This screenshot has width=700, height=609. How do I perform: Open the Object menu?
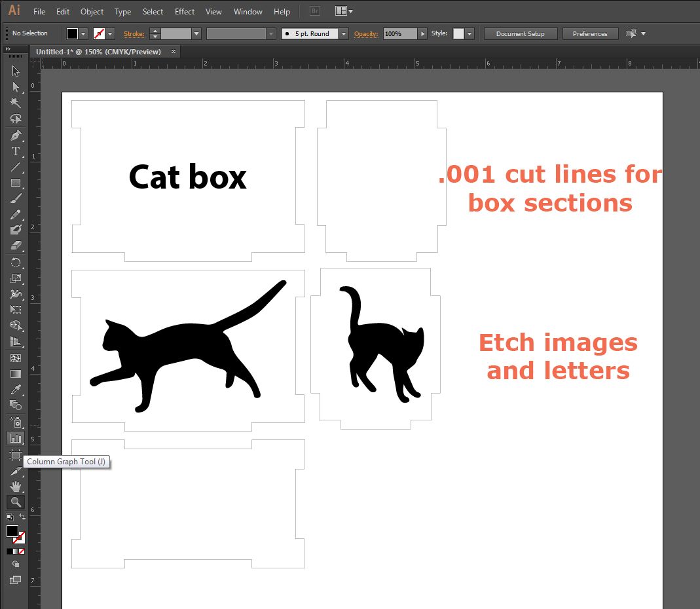coord(92,12)
